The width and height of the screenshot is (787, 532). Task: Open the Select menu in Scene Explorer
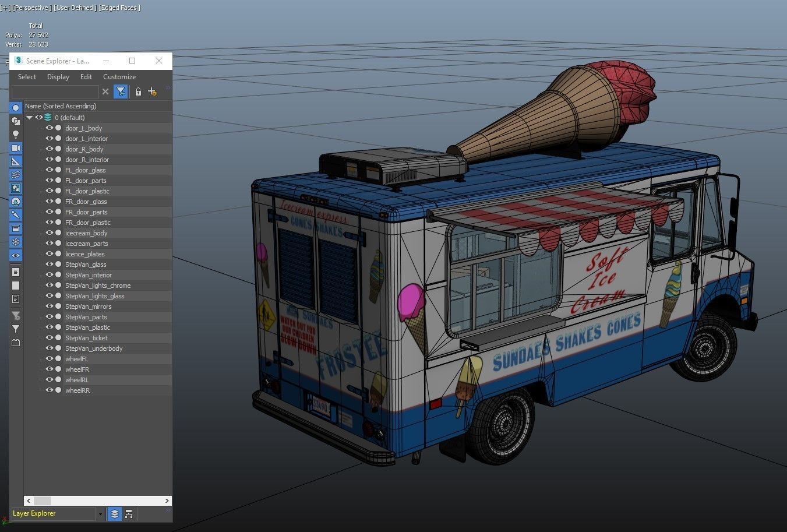(27, 77)
